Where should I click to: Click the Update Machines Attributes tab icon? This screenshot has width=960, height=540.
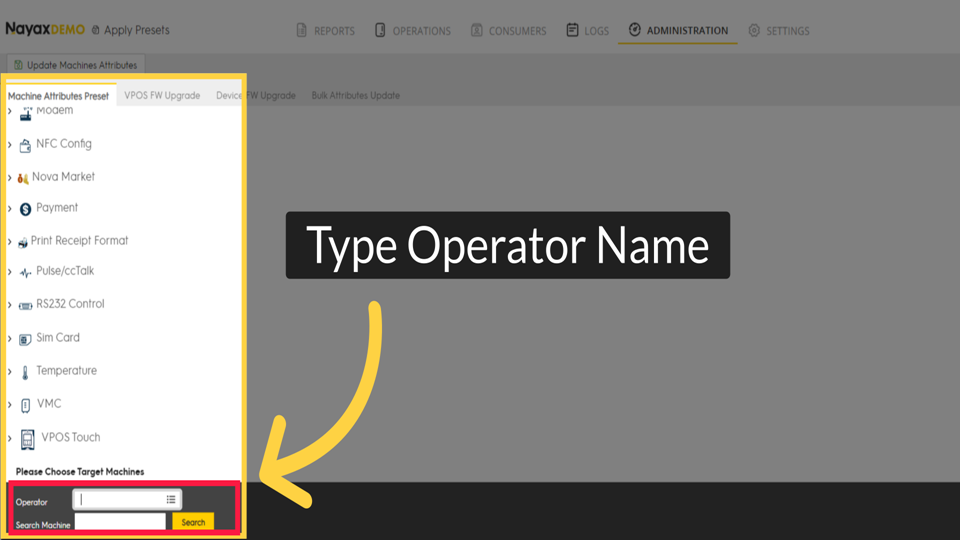[x=18, y=65]
